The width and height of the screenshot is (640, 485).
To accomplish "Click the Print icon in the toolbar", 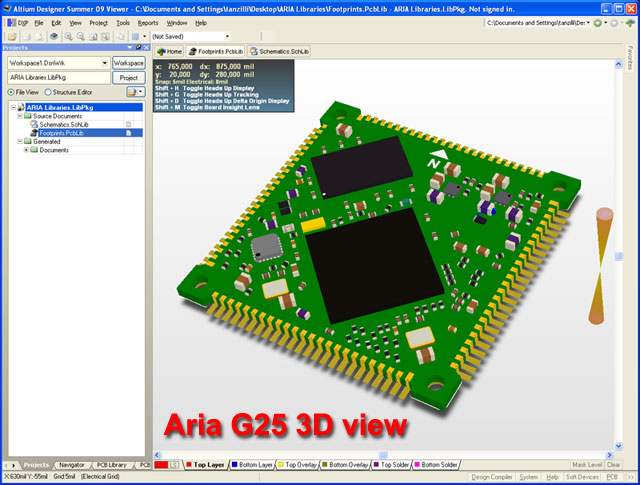I will click(x=27, y=37).
